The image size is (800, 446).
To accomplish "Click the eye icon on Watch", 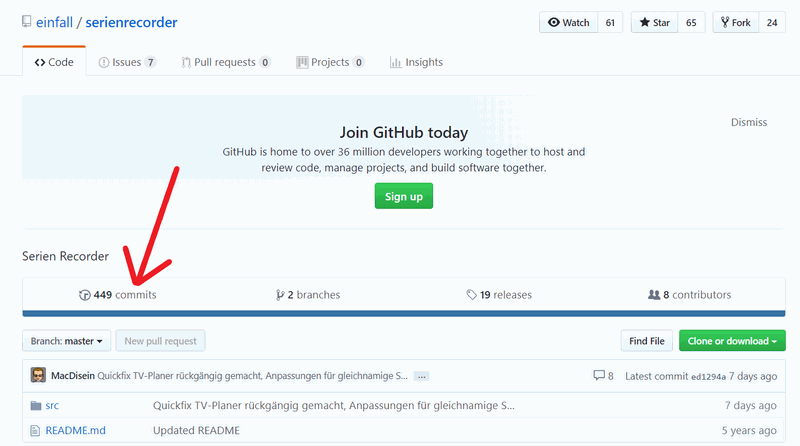I will (x=554, y=22).
